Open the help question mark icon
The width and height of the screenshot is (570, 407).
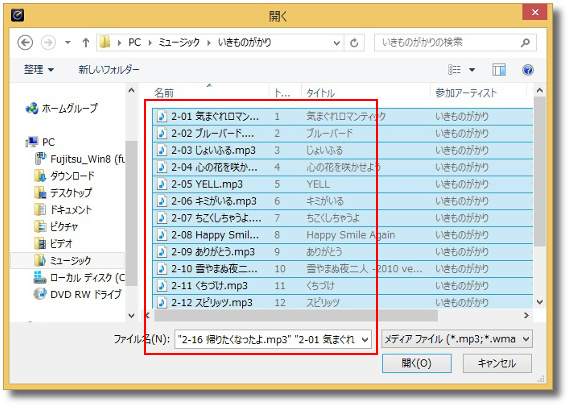528,69
